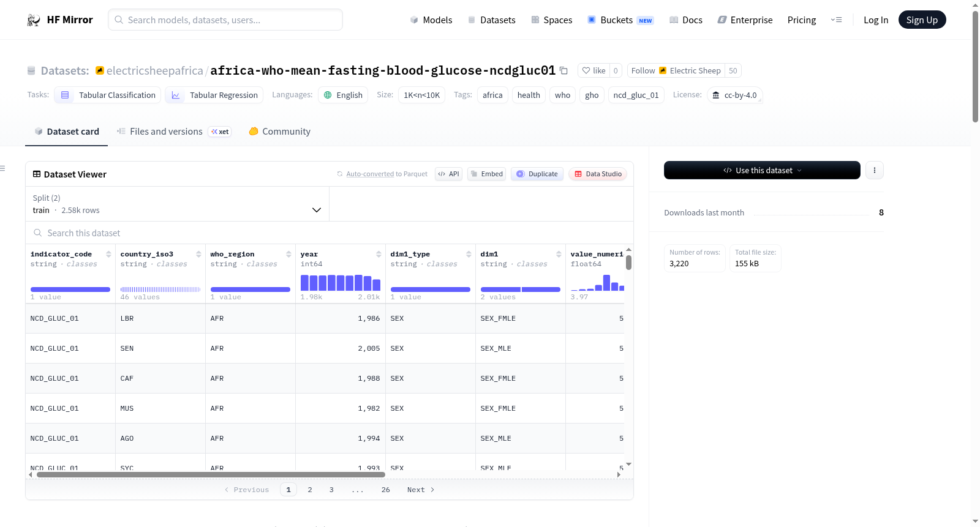980x527 pixels.
Task: Expand the Split train dropdown
Action: [x=177, y=204]
